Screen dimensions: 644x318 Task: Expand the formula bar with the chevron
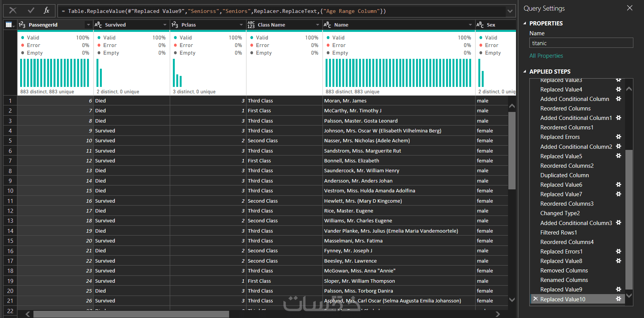click(510, 11)
